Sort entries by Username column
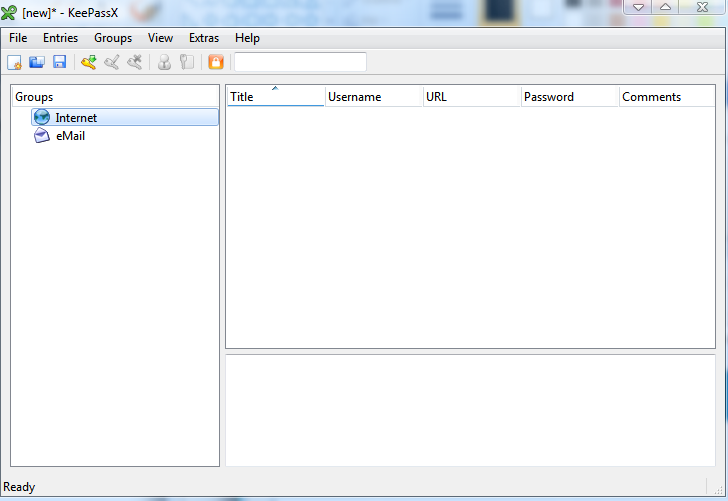 (x=374, y=97)
